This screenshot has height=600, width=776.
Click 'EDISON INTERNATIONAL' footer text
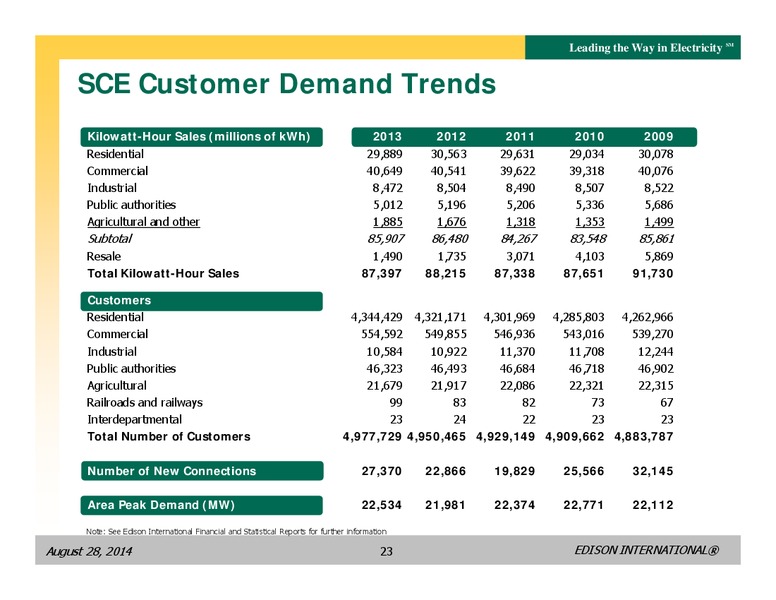[647, 550]
